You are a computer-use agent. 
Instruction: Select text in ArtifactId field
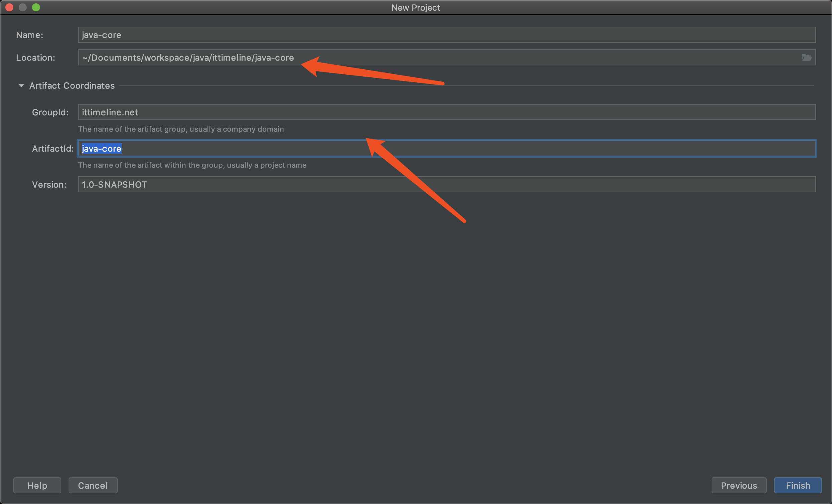[x=101, y=148]
